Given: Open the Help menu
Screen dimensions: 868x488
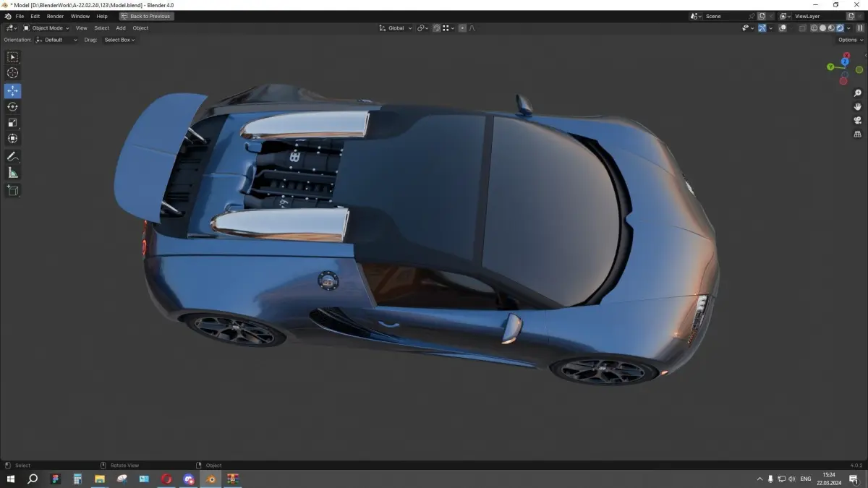Looking at the screenshot, I should pos(102,16).
